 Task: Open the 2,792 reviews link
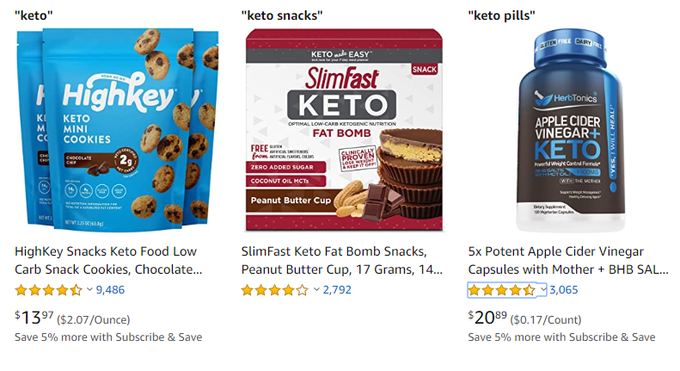(x=337, y=290)
